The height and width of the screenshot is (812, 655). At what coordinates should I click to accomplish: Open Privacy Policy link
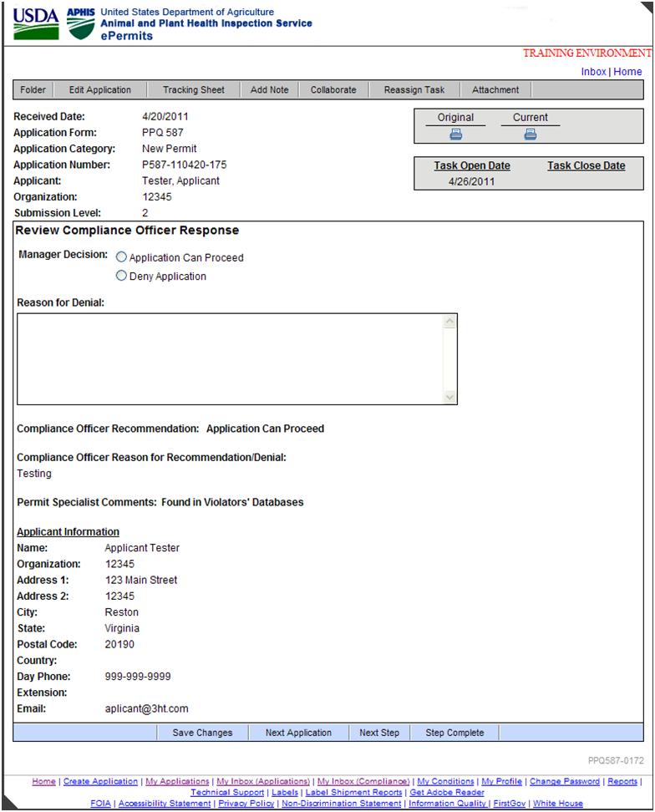246,803
